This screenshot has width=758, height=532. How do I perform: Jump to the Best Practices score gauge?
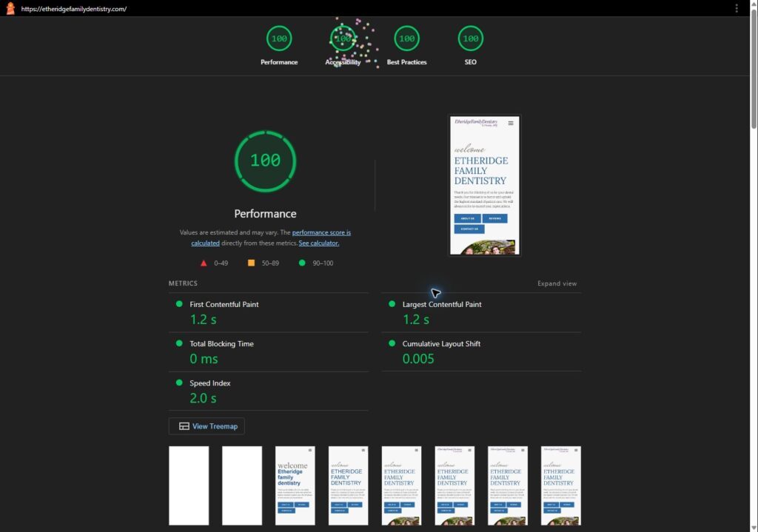406,38
